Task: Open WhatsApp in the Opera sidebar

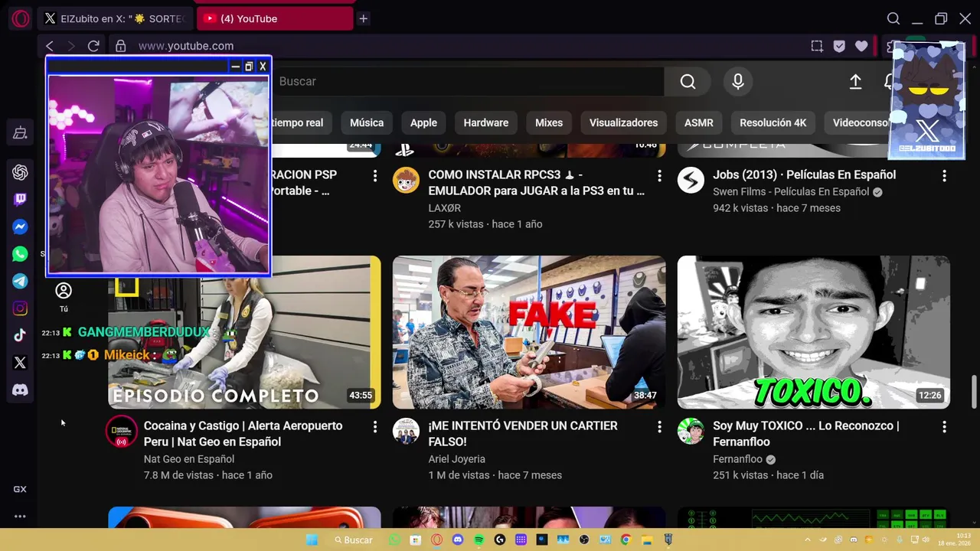Action: (x=20, y=254)
